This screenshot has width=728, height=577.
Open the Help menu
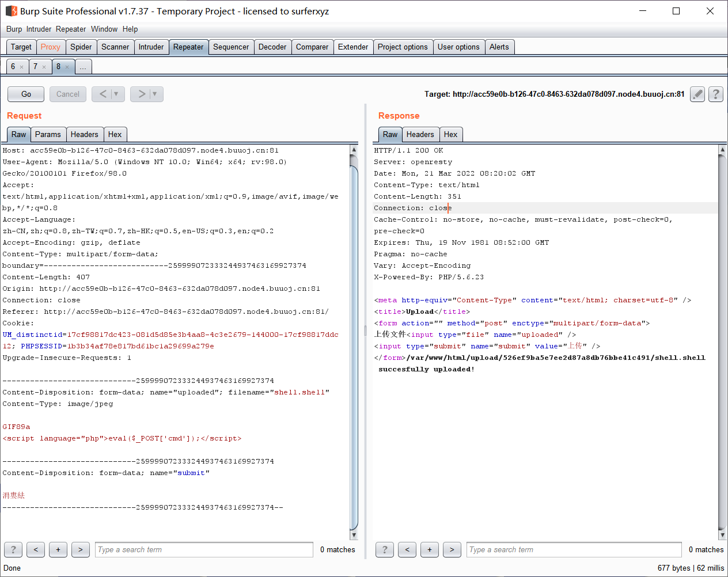130,29
